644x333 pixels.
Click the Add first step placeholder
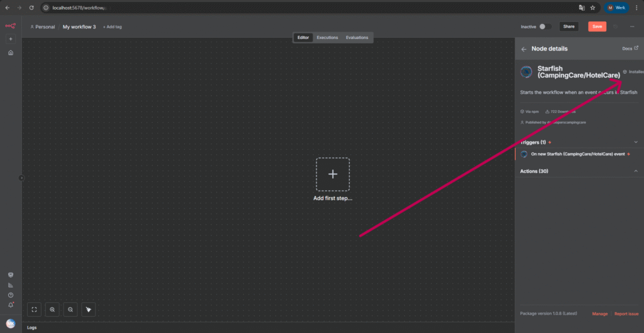(333, 174)
